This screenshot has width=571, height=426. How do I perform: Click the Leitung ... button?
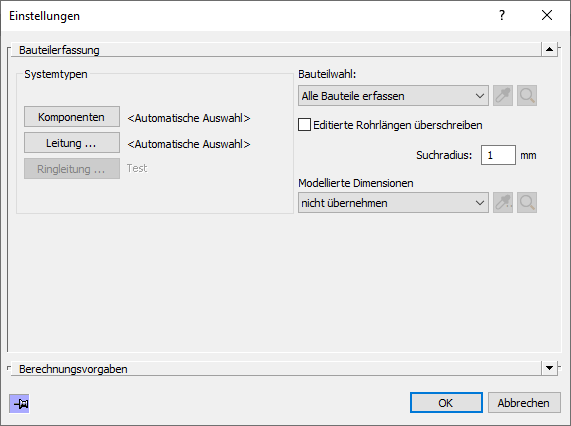(72, 143)
